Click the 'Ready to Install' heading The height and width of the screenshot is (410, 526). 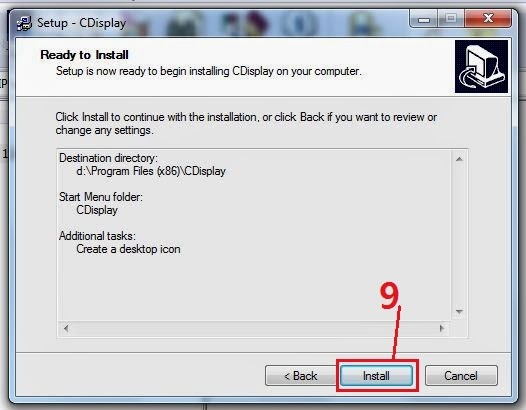tap(84, 55)
